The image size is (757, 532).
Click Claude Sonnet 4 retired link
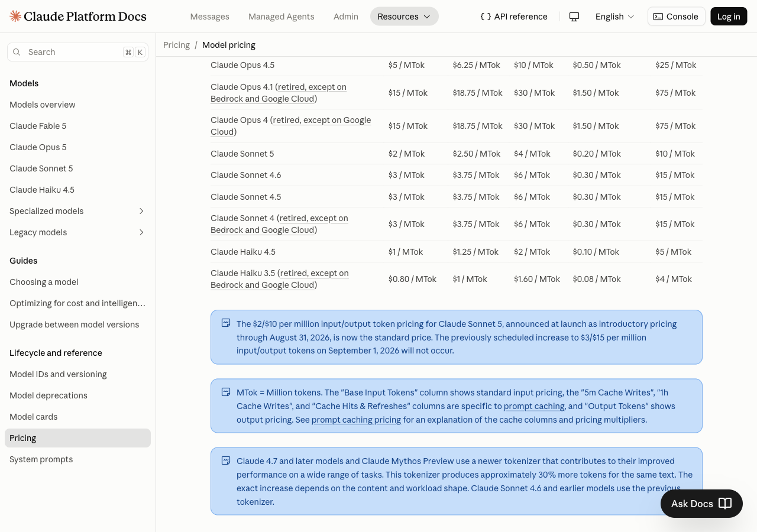(279, 224)
